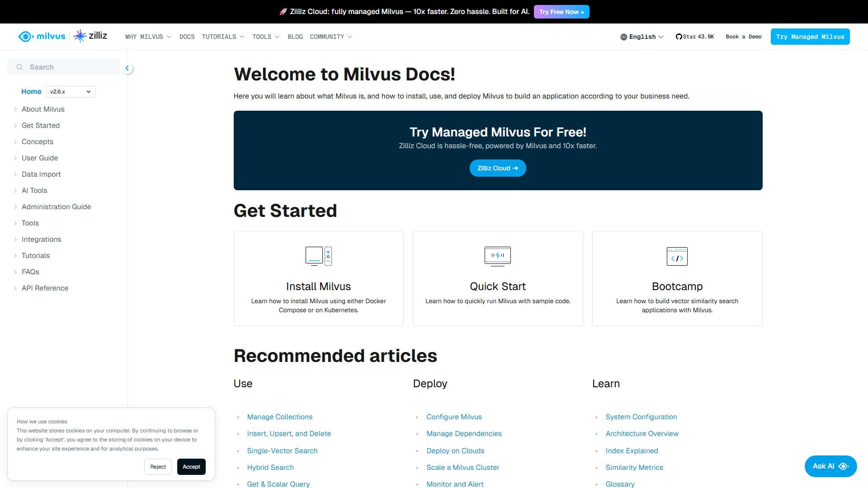Click Try Managed Milvus button
The height and width of the screenshot is (488, 868).
pos(810,37)
